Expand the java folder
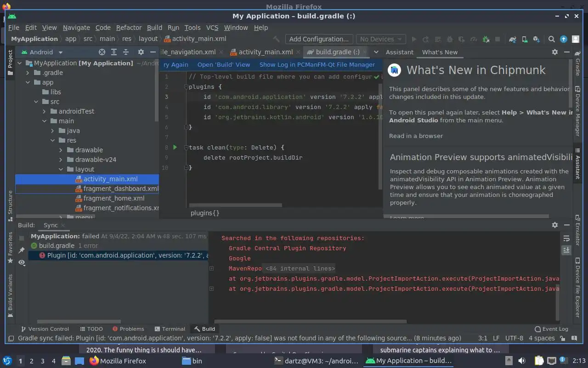Image resolution: width=588 pixels, height=368 pixels. click(52, 131)
